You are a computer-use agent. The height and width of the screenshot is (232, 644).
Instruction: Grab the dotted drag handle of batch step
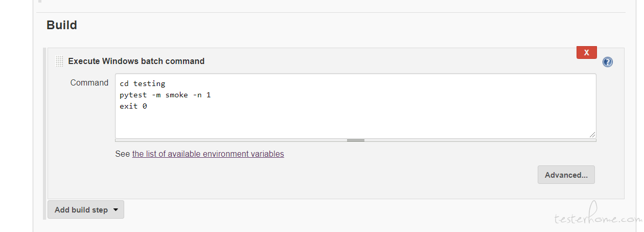coord(59,61)
